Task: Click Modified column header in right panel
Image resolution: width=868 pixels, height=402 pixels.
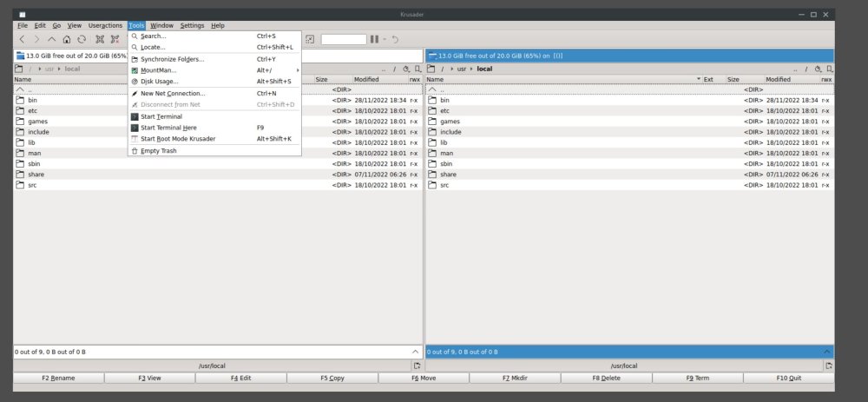Action: pyautogui.click(x=792, y=80)
